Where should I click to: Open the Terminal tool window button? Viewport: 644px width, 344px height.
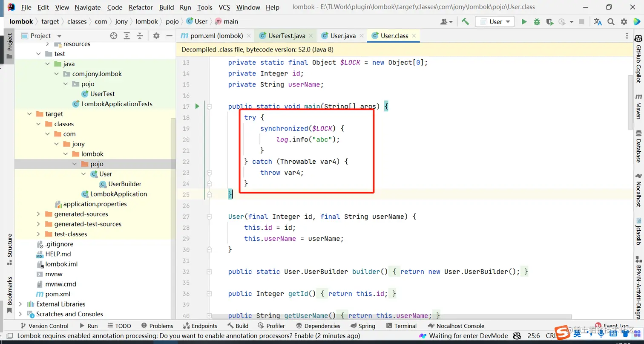402,326
